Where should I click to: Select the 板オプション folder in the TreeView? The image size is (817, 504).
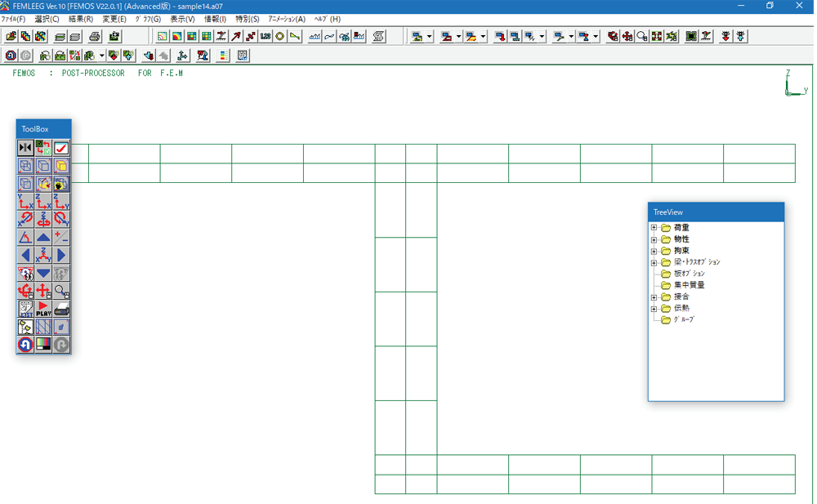point(689,274)
